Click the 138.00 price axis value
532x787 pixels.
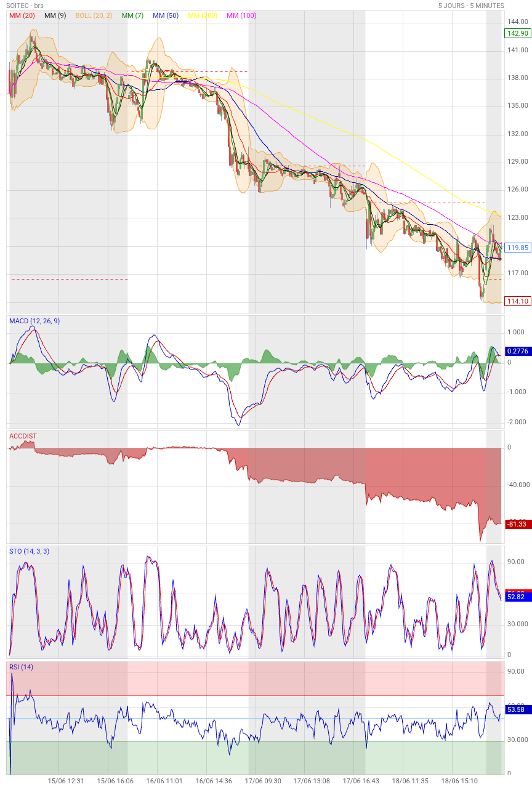point(517,78)
